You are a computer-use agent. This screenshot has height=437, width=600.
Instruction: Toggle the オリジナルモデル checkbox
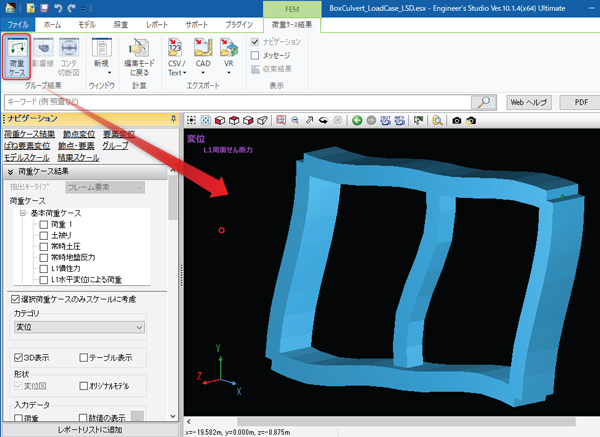click(83, 386)
